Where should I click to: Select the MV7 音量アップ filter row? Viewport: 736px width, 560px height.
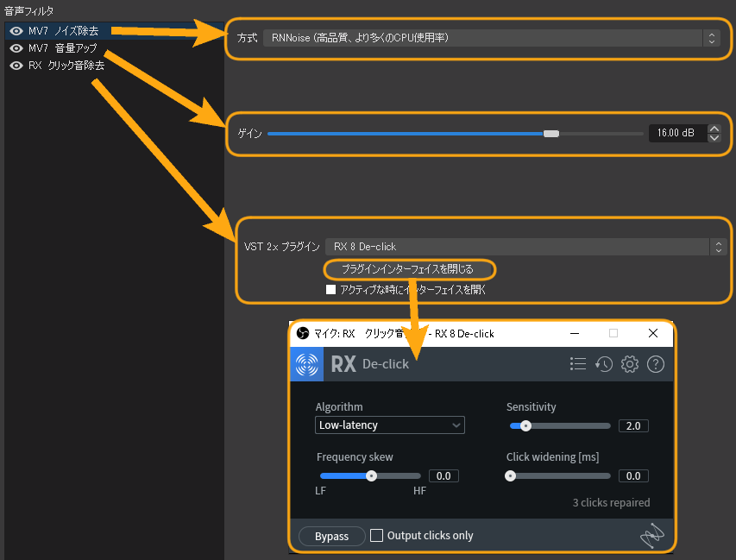click(114, 48)
